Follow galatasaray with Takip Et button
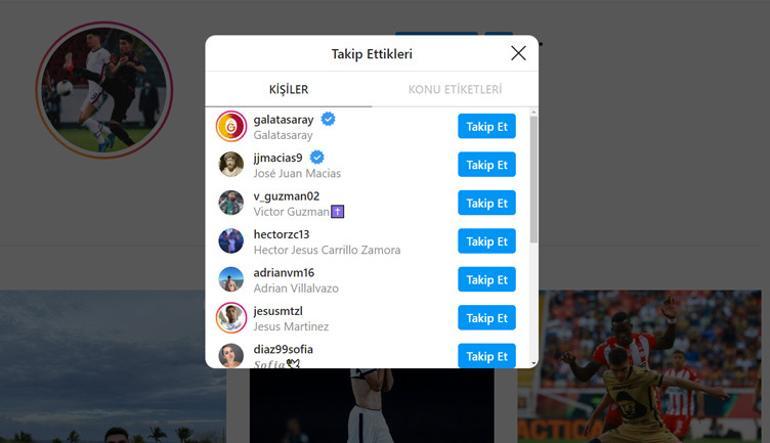 click(x=487, y=126)
